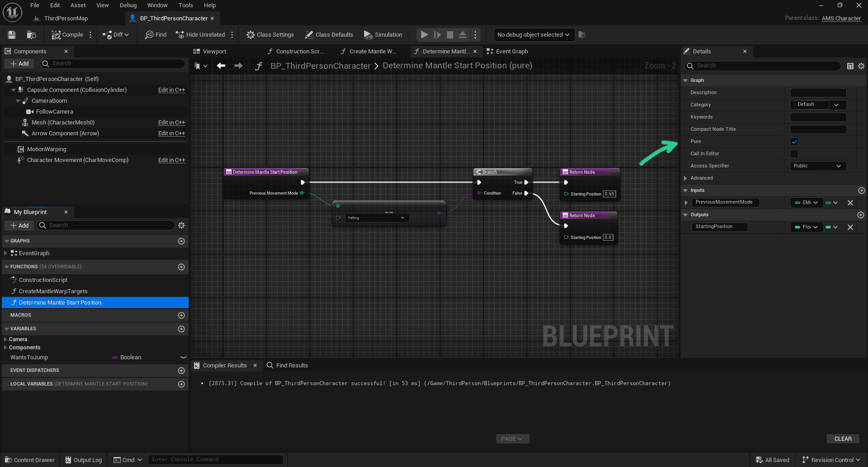Screen dimensions: 868x467
Task: Open Compile options menu dots
Action: coord(90,35)
